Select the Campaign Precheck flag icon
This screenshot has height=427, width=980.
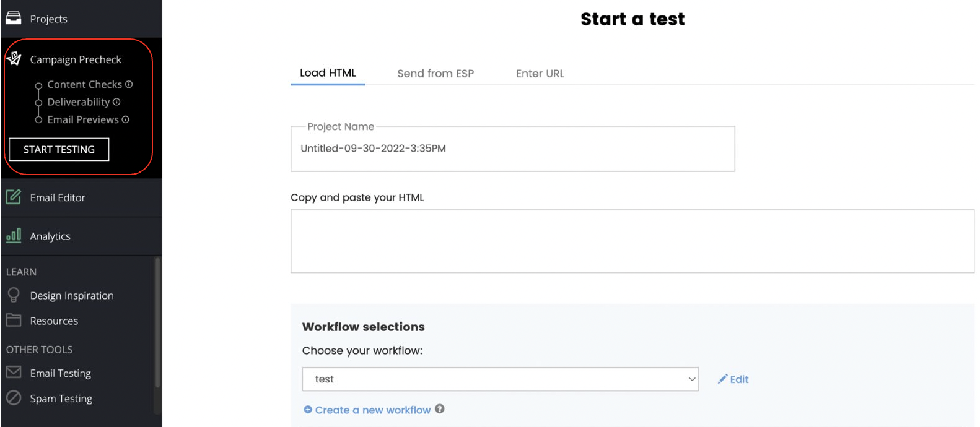pos(14,58)
